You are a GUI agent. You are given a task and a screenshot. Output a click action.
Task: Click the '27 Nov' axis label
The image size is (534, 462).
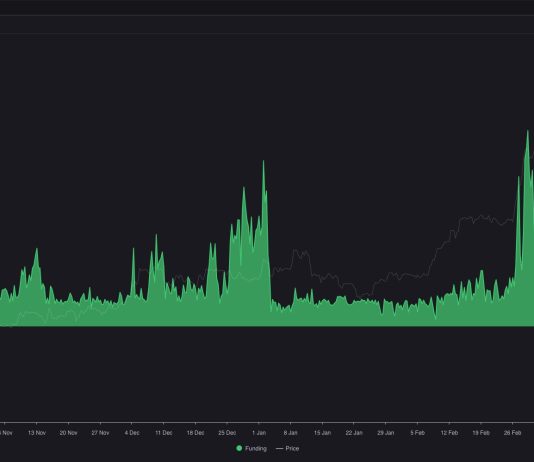(x=100, y=433)
